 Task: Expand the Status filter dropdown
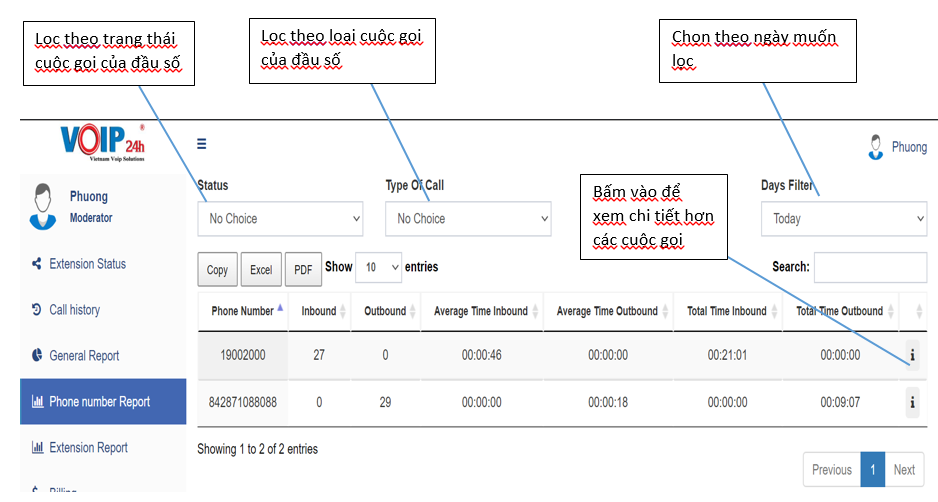pyautogui.click(x=280, y=219)
